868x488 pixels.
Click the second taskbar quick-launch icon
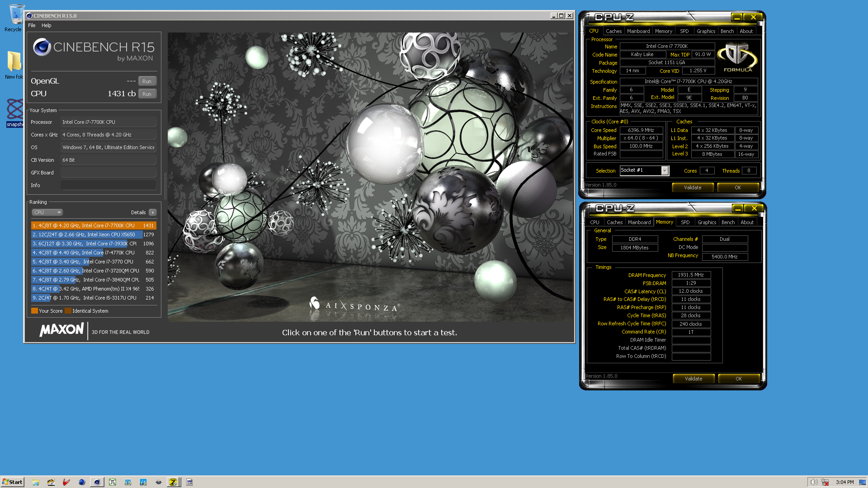(x=51, y=482)
